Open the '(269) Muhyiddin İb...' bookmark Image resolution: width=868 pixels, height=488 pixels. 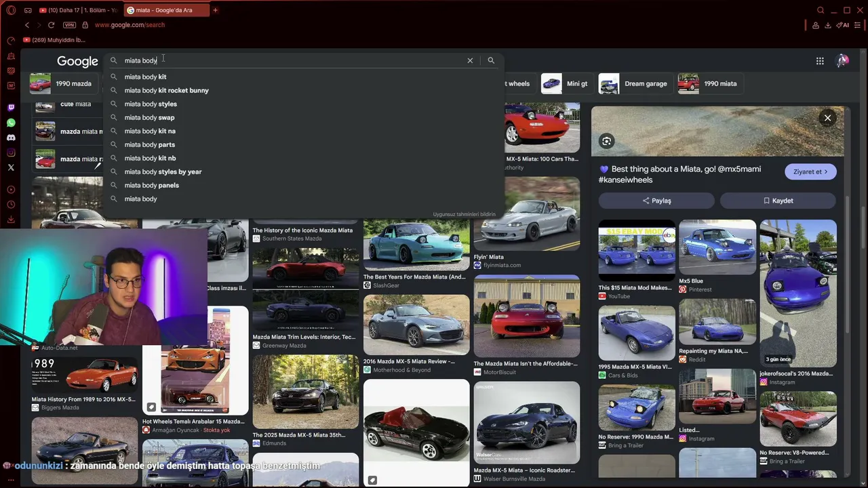coord(54,40)
